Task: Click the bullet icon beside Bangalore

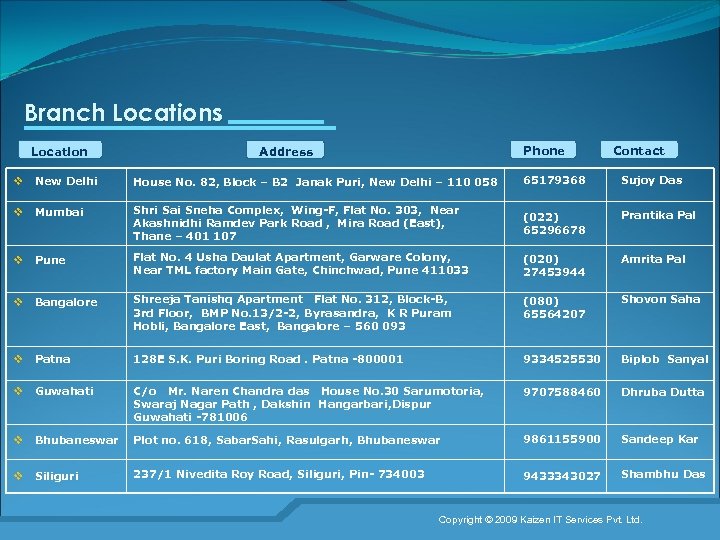Action: [x=18, y=302]
